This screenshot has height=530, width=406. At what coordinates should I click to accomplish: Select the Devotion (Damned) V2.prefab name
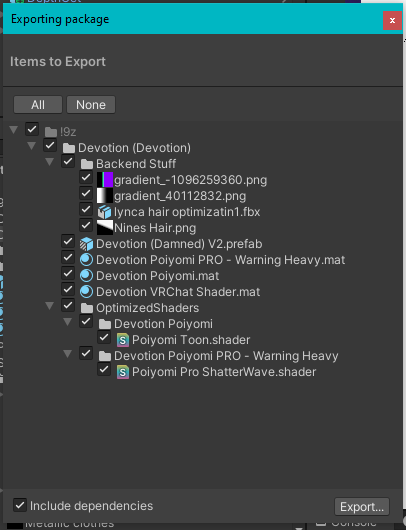(x=179, y=244)
